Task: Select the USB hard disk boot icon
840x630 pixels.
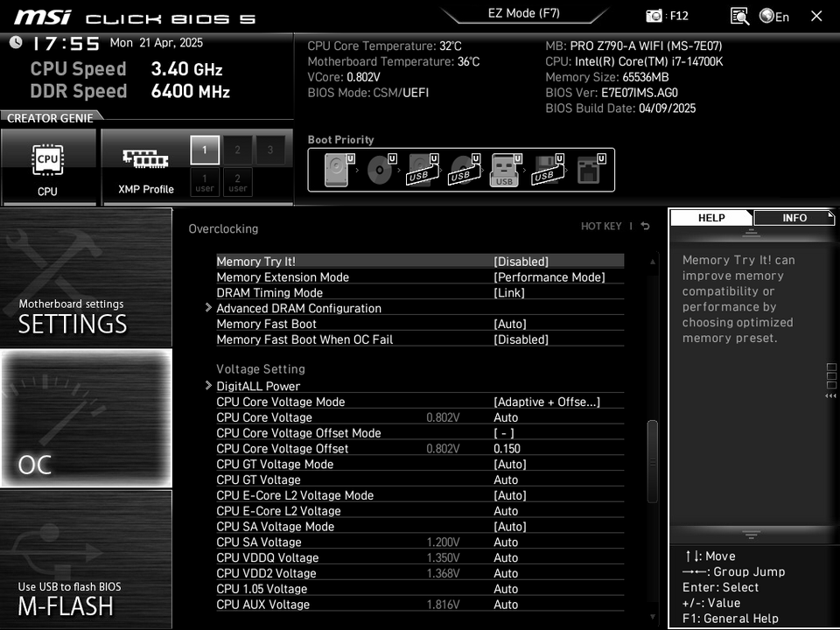Action: [423, 170]
